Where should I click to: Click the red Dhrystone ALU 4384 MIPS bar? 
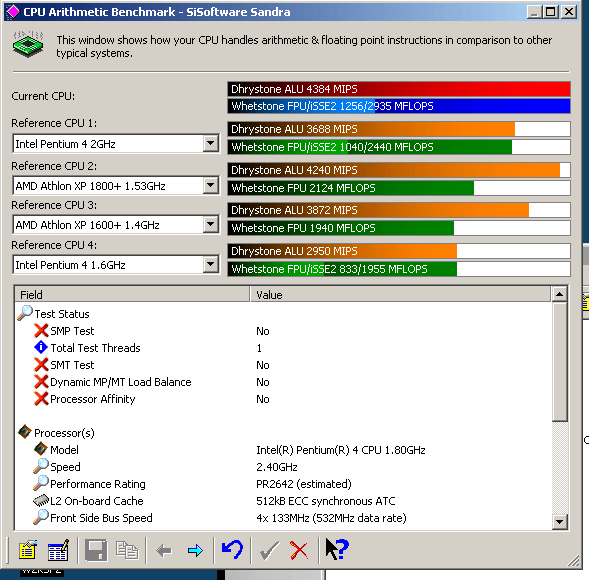(399, 89)
